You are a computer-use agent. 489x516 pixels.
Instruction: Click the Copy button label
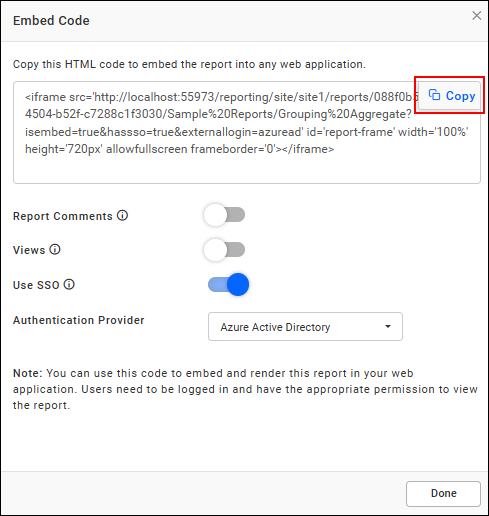pos(460,96)
